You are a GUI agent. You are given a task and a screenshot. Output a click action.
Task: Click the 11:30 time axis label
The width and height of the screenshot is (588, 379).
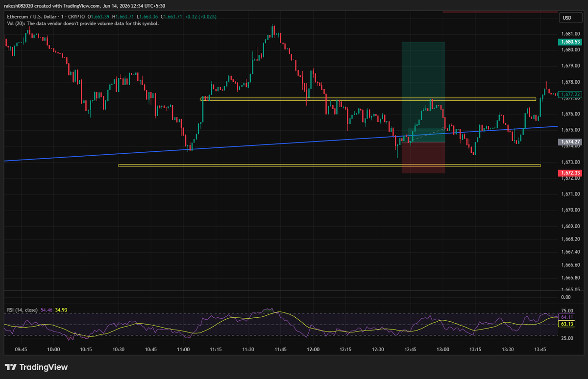coord(248,350)
